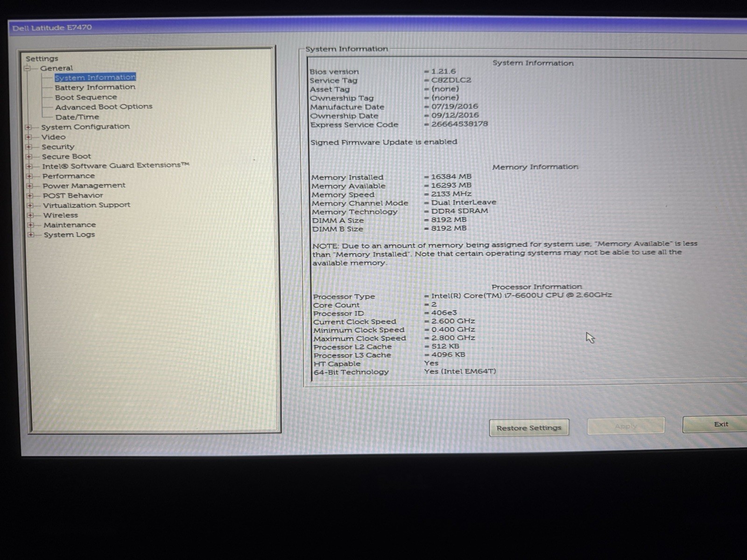
Task: Click Ownership Date value 09/12/2016
Action: coord(455,115)
